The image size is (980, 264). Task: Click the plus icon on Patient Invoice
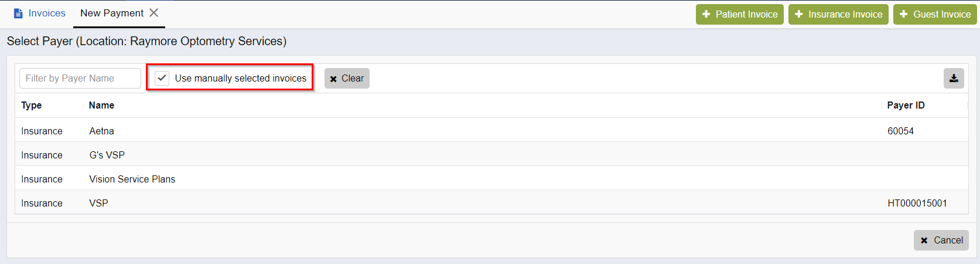pyautogui.click(x=706, y=14)
